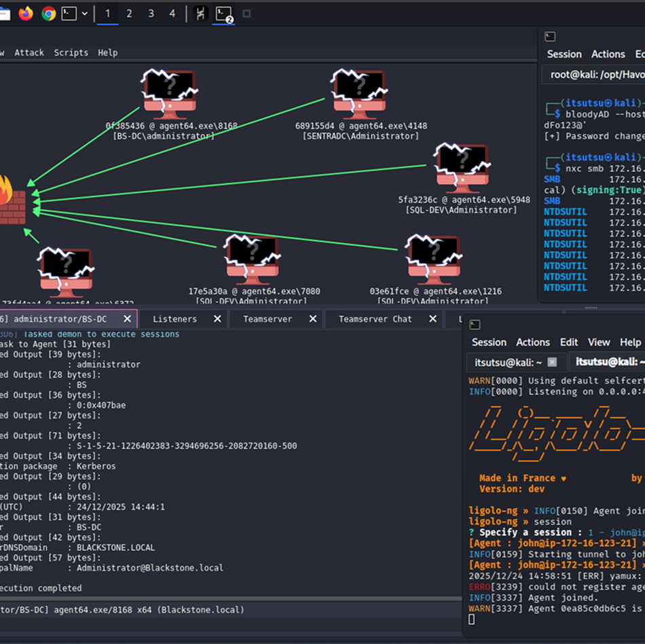Switch to workspace 3
This screenshot has height=644, width=645.
click(151, 14)
